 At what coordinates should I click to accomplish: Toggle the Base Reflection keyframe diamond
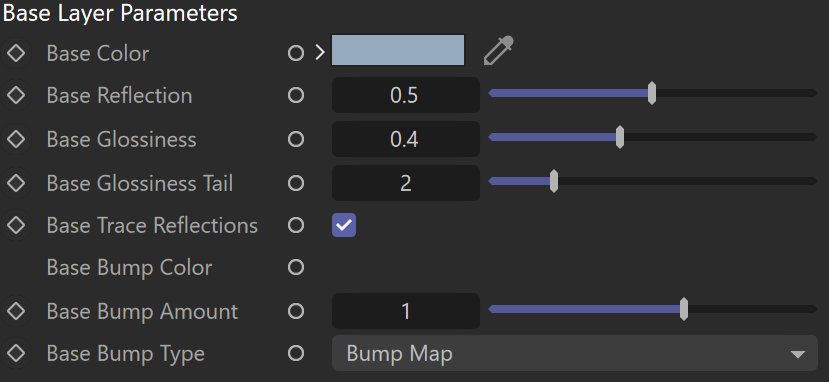point(16,96)
